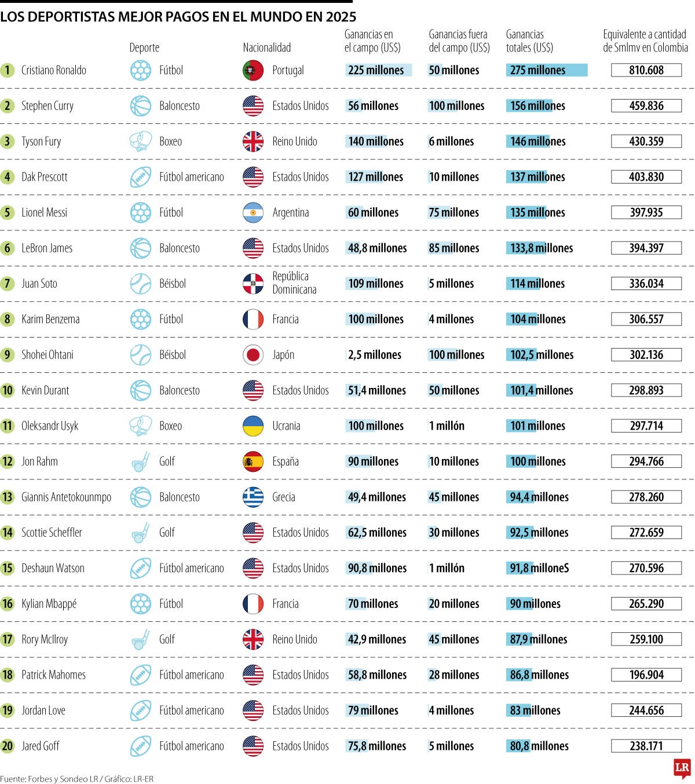Image resolution: width=695 pixels, height=784 pixels.
Task: Select the golf icon beside Jon Rahm
Action: 140,462
